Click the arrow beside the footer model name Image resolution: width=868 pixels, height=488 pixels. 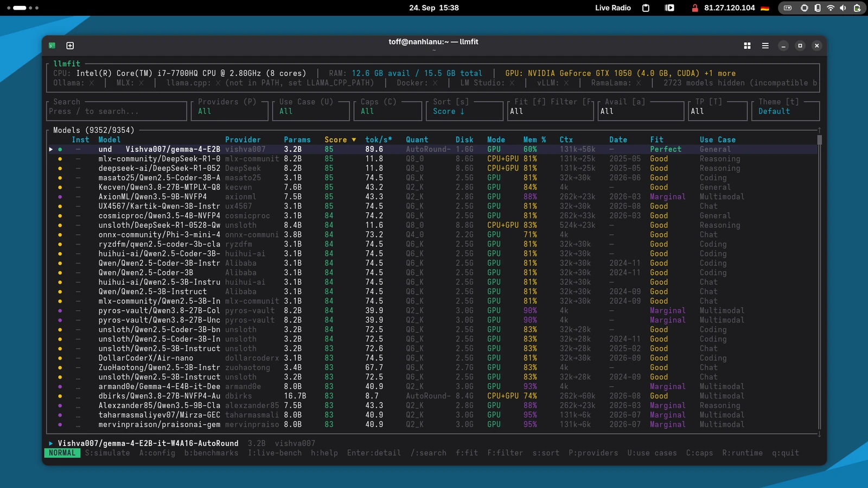pos(51,444)
